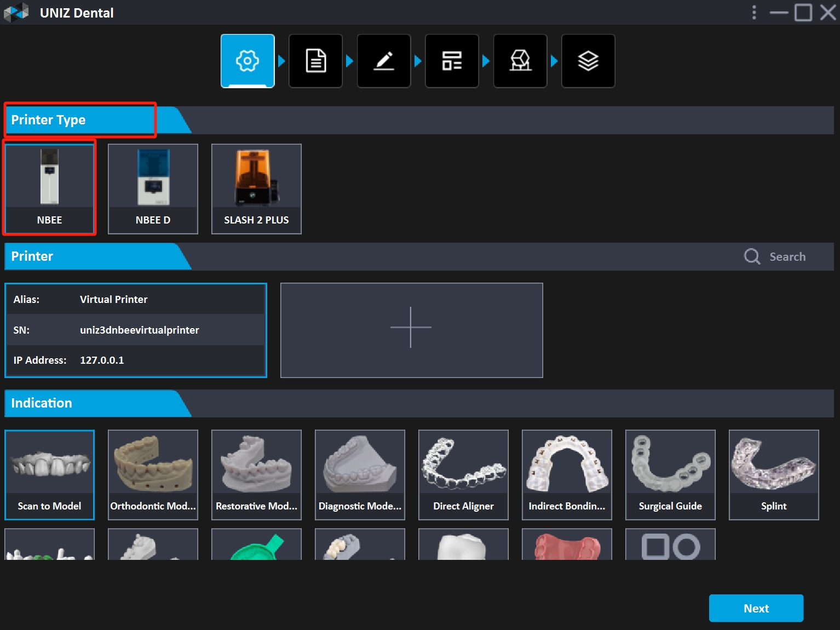
Task: Choose the Surgical Guide indication
Action: coord(670,475)
